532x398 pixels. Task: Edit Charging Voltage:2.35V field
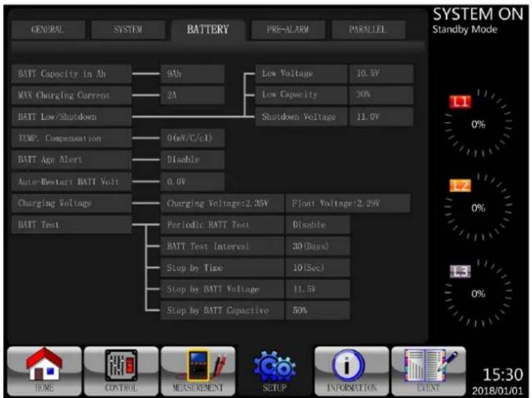[222, 203]
